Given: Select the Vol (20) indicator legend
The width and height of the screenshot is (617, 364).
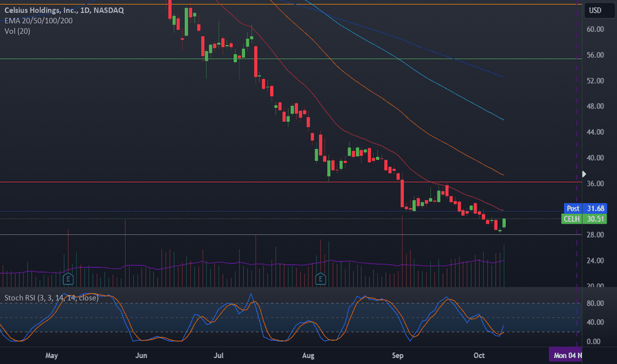Looking at the screenshot, I should pyautogui.click(x=17, y=31).
